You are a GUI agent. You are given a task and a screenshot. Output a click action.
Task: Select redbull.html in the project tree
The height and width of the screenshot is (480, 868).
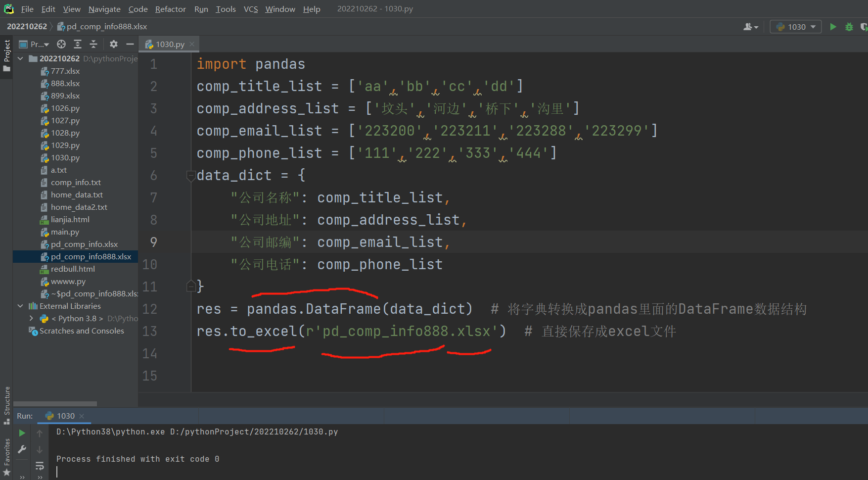tap(73, 269)
